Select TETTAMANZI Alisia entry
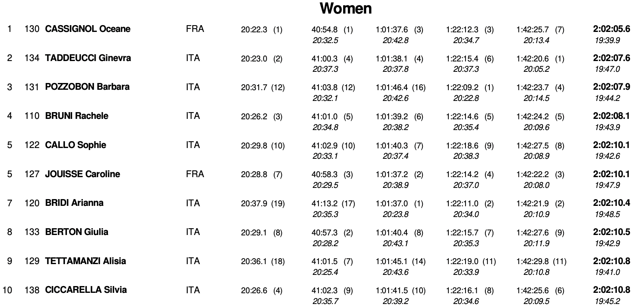This screenshot has height=308, width=644. [x=86, y=261]
